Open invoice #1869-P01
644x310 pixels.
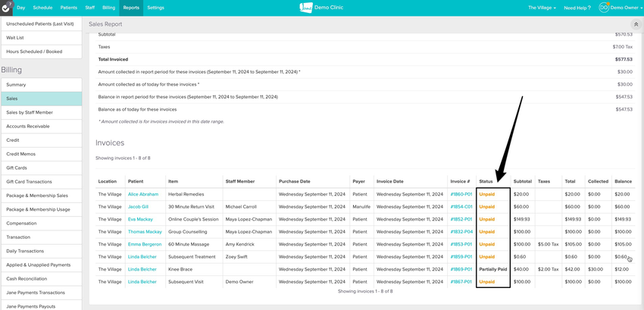[461, 269]
